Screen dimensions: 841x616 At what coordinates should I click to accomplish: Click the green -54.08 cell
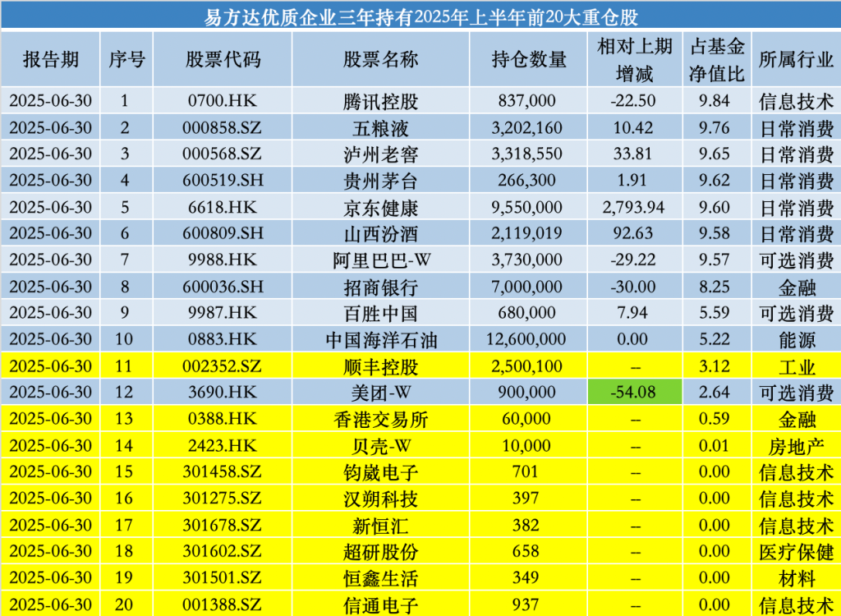pyautogui.click(x=635, y=393)
